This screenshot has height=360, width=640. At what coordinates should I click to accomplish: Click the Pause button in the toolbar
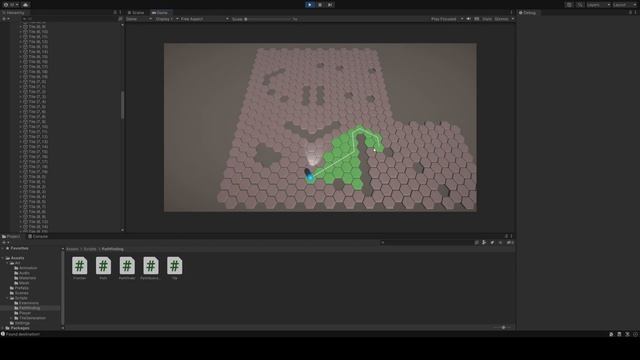[x=320, y=4]
